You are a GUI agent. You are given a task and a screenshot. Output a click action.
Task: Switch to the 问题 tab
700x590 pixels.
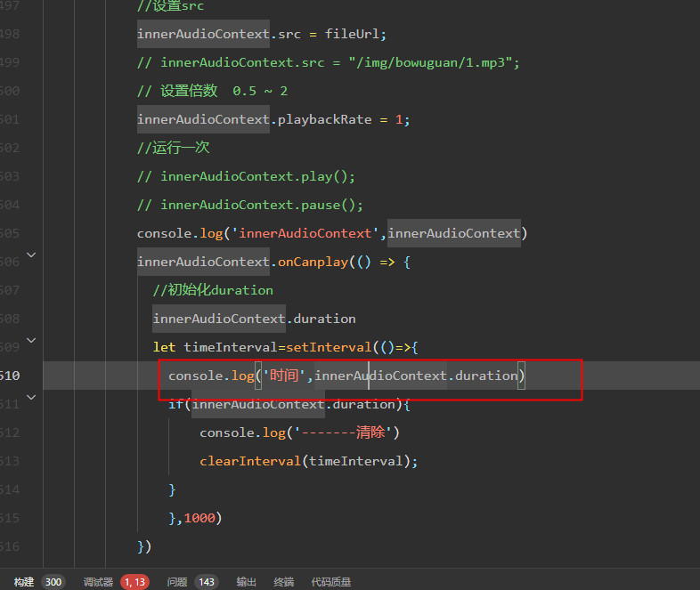tap(177, 581)
